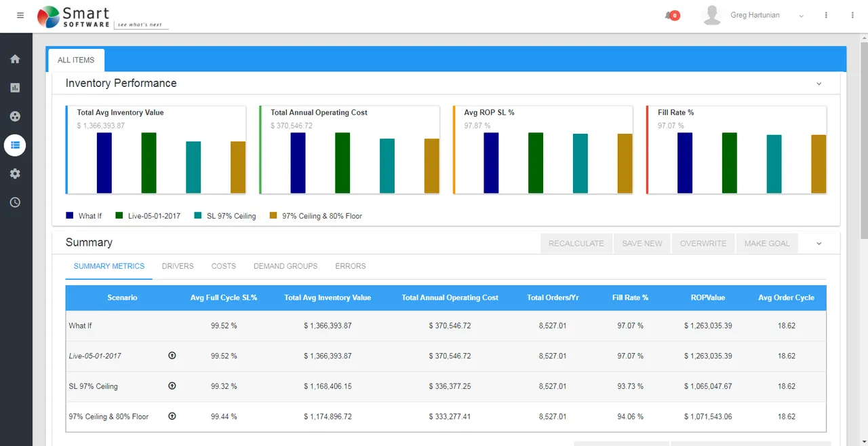Click SL 97% Ceiling legend teal swatch
Image resolution: width=868 pixels, height=446 pixels.
[x=198, y=215]
